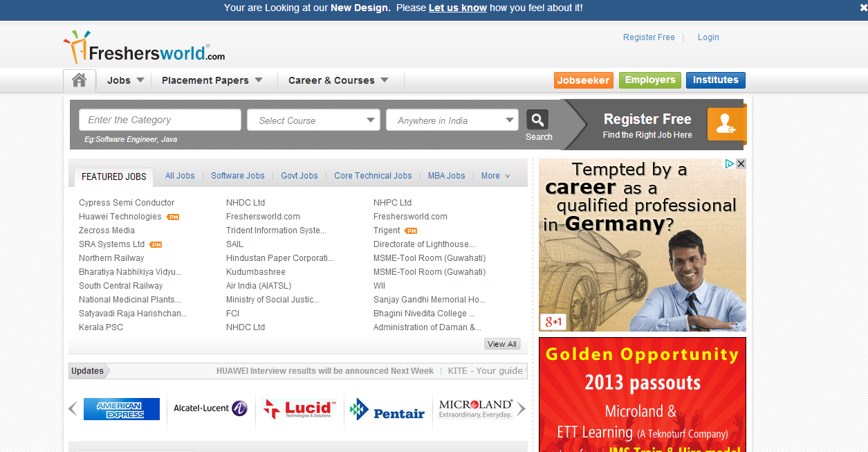868x452 pixels.
Task: Show next company logos with right arrow
Action: (x=521, y=409)
